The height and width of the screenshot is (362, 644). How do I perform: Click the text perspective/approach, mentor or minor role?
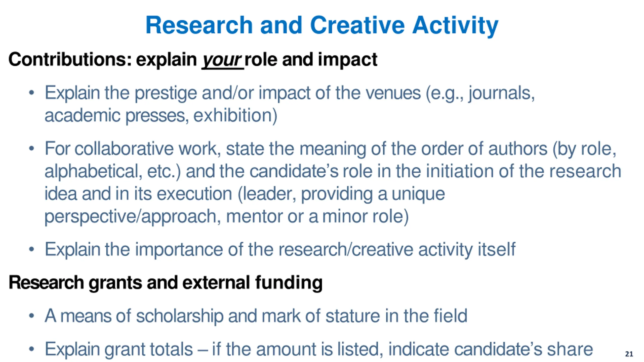[x=226, y=216]
